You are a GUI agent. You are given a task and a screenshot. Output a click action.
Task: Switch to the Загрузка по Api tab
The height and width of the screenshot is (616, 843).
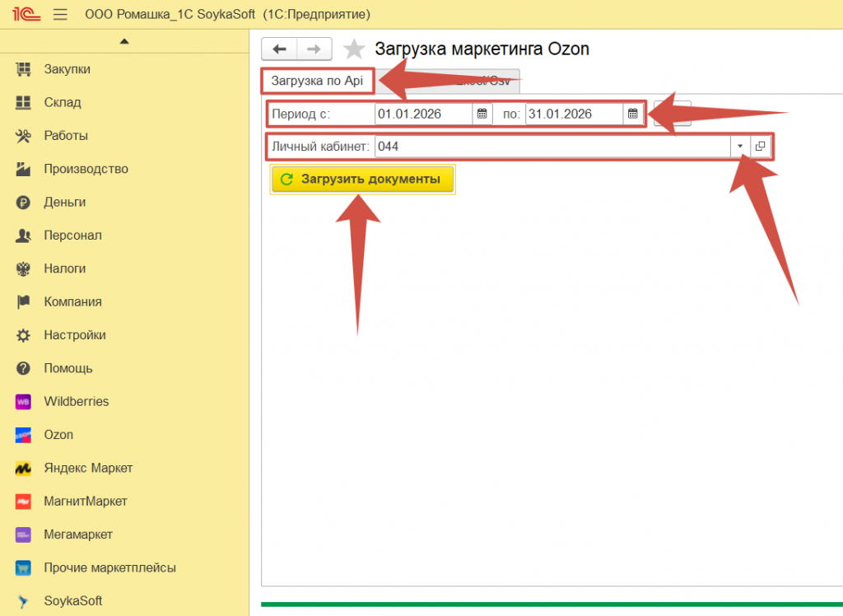coord(317,81)
